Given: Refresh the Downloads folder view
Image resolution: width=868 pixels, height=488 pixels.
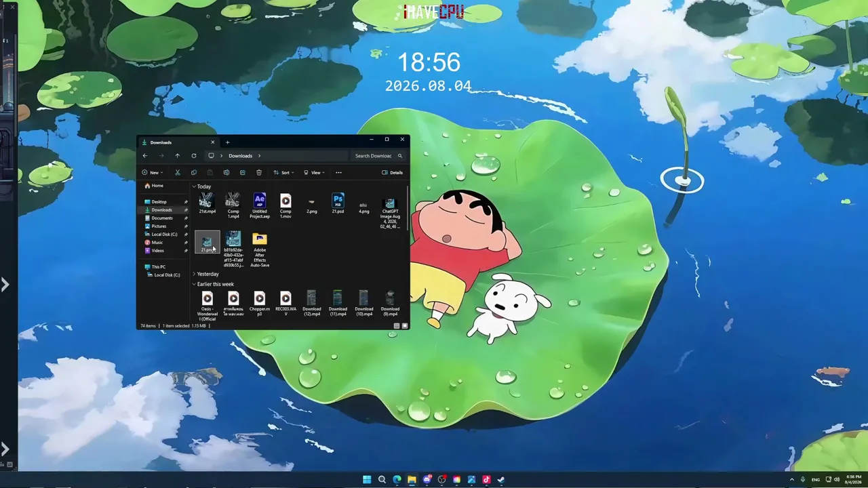Looking at the screenshot, I should coord(194,156).
